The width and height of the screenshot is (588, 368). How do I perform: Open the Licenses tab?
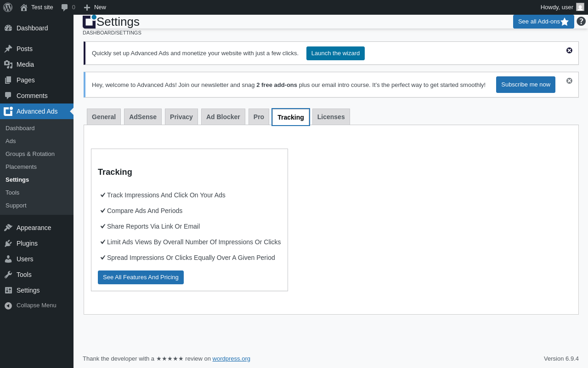331,117
